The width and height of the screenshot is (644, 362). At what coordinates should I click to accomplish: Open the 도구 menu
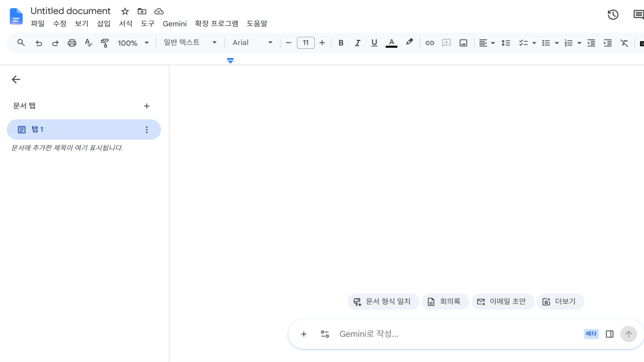(148, 23)
